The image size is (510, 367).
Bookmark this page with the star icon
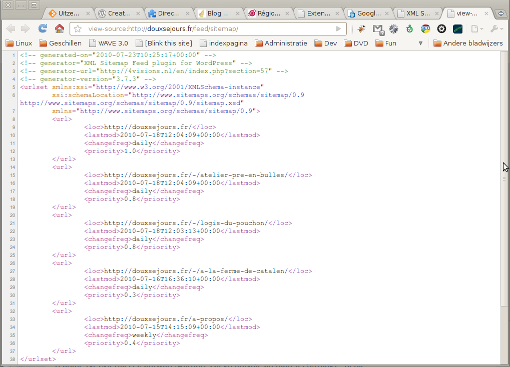pyautogui.click(x=78, y=29)
